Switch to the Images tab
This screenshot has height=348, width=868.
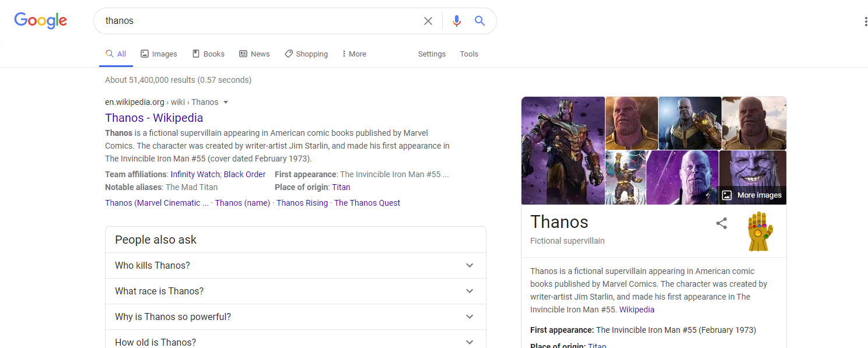(159, 54)
